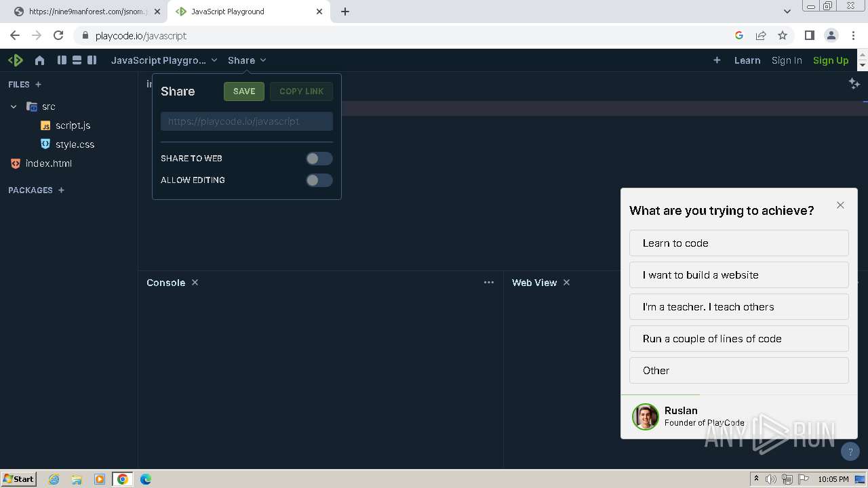
Task: Click the share URL input field
Action: click(247, 121)
